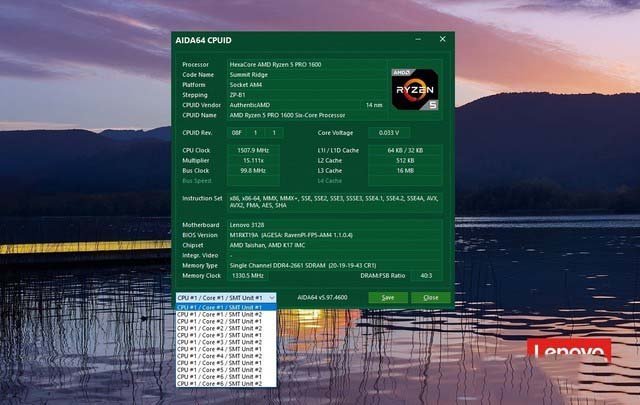Click the Bus Clock value 99.8 MHz
The image size is (640, 405).
point(253,171)
